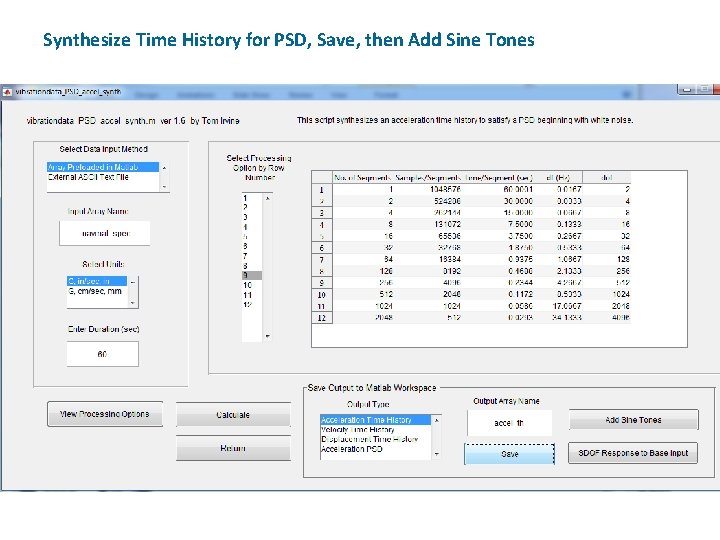The width and height of the screenshot is (720, 540).
Task: Click table row header 12
Action: pyautogui.click(x=322, y=318)
